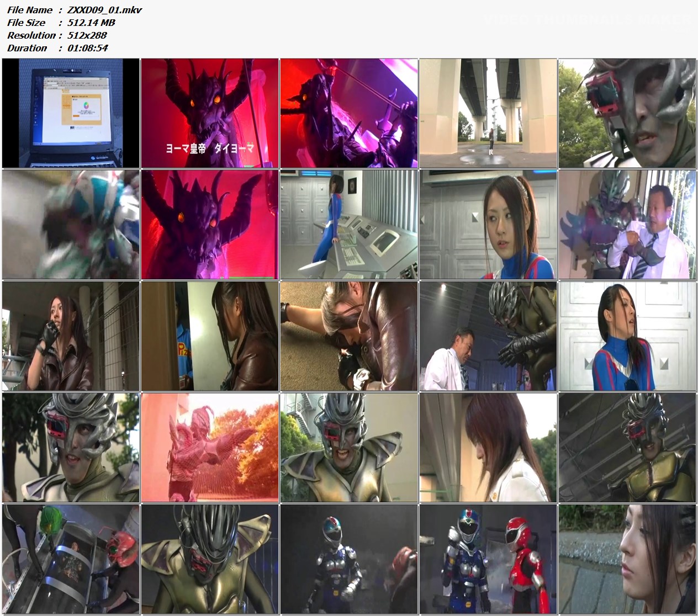Open the laptop screen thumbnail
The image size is (698, 616).
click(71, 113)
